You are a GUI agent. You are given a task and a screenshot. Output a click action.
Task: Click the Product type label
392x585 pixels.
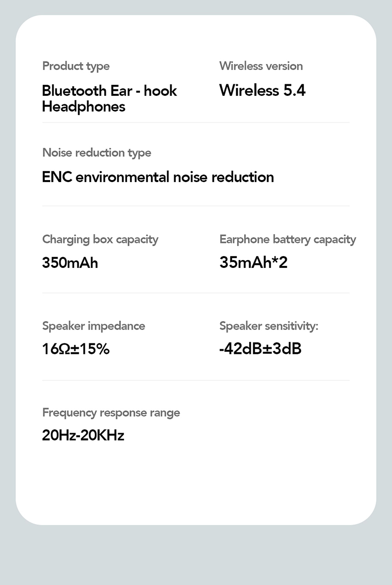tap(76, 66)
